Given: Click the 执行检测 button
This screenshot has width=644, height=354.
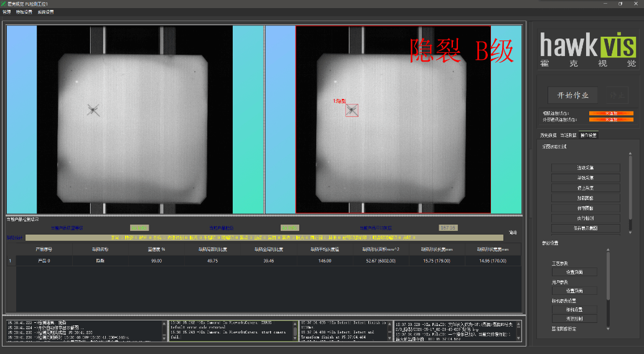Looking at the screenshot, I should tap(586, 218).
